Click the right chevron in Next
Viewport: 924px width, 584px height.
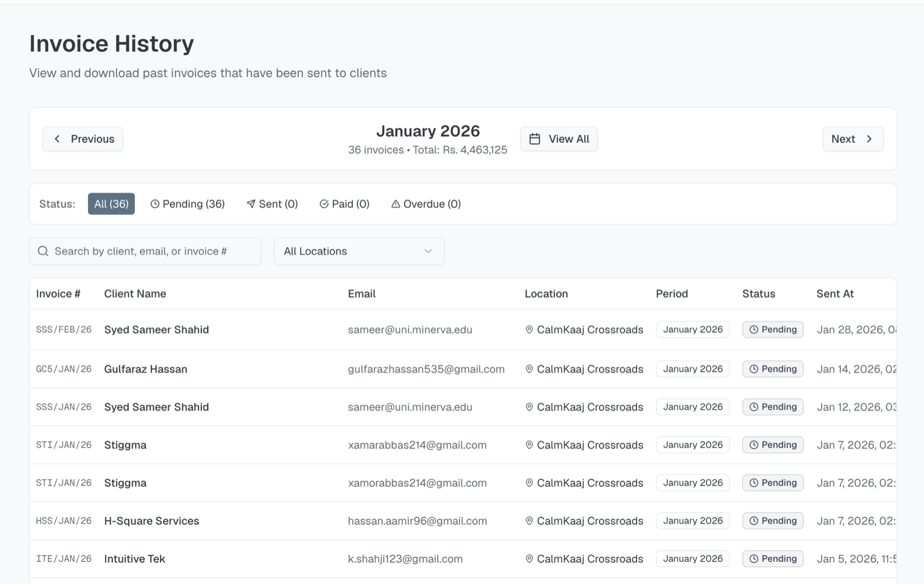[x=869, y=139]
